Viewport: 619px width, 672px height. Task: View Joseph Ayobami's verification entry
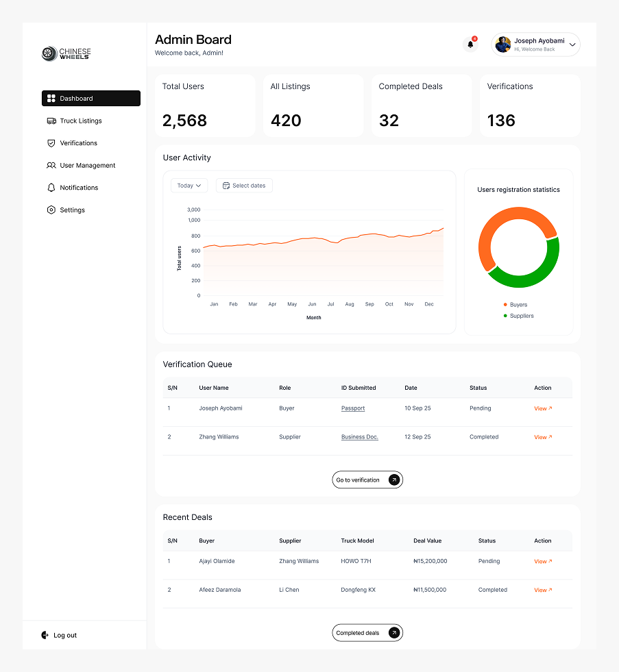pyautogui.click(x=542, y=408)
